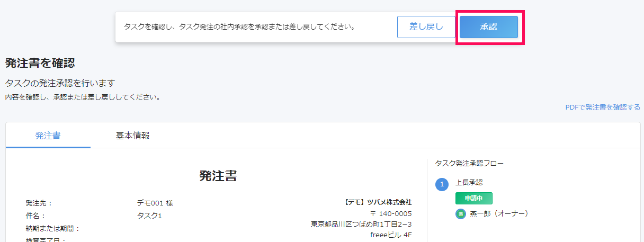
Task: Click the デモ001 様 recipient text
Action: pyautogui.click(x=155, y=203)
